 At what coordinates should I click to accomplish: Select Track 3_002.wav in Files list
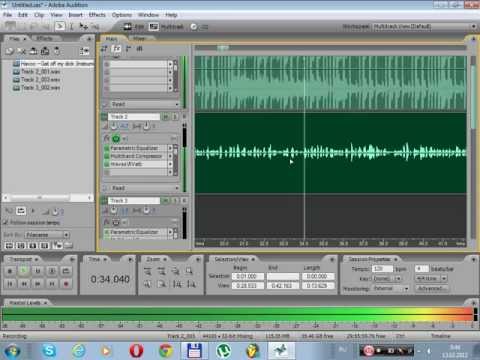(x=40, y=88)
